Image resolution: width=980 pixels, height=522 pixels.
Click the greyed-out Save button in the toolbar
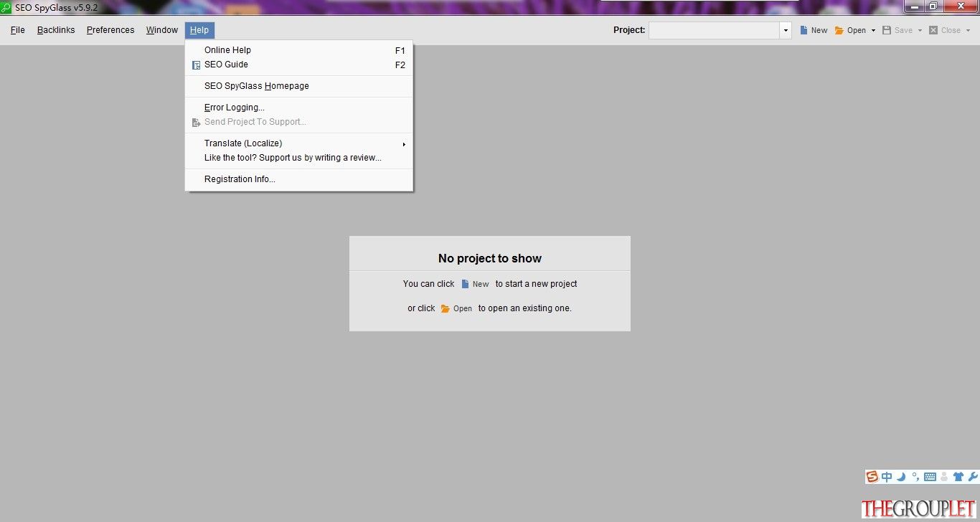coord(897,30)
